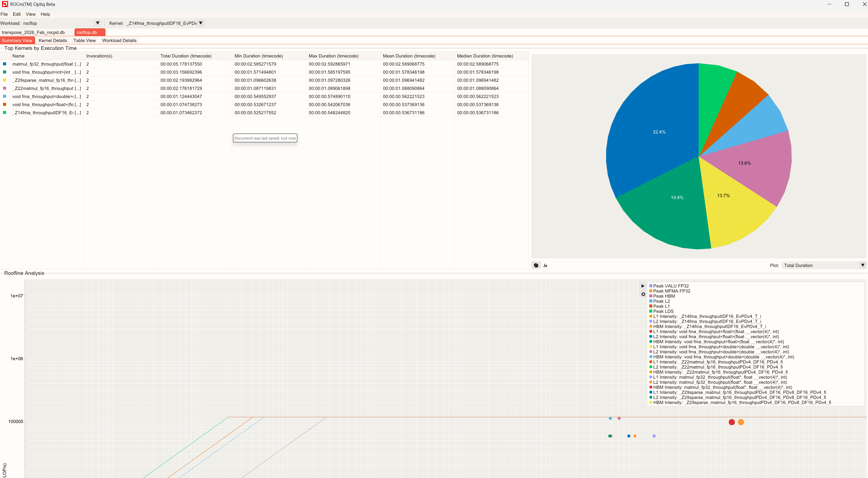Open the Workload dropdown
The width and height of the screenshot is (868, 478).
(97, 23)
